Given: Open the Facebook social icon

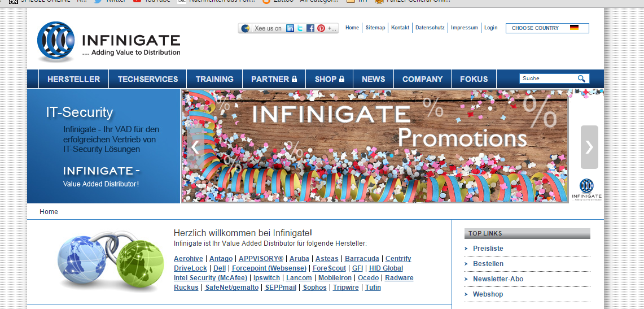Looking at the screenshot, I should 310,28.
